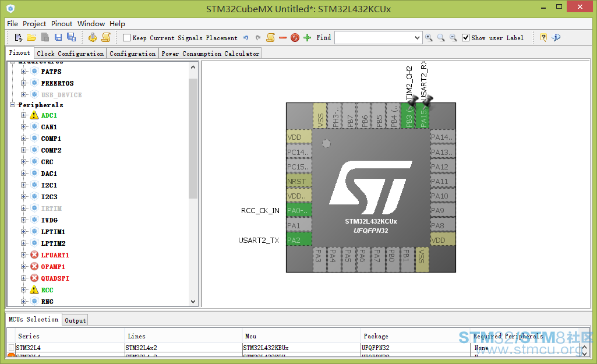Expand the CAN1 peripheral node
The height and width of the screenshot is (364, 597).
click(24, 127)
